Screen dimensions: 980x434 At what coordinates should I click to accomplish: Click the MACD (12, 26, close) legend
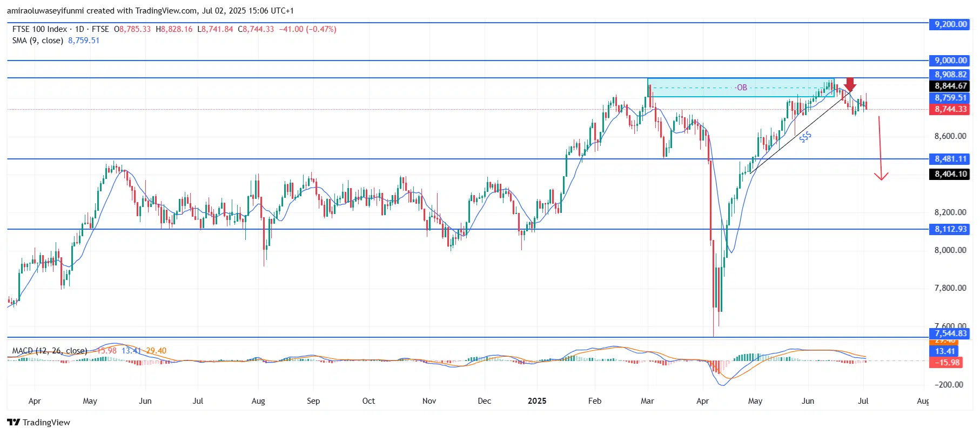coord(50,351)
